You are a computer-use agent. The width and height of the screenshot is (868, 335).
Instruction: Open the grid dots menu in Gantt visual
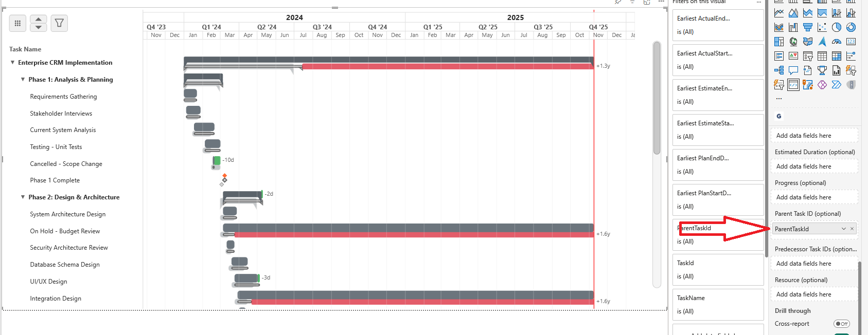[x=17, y=23]
